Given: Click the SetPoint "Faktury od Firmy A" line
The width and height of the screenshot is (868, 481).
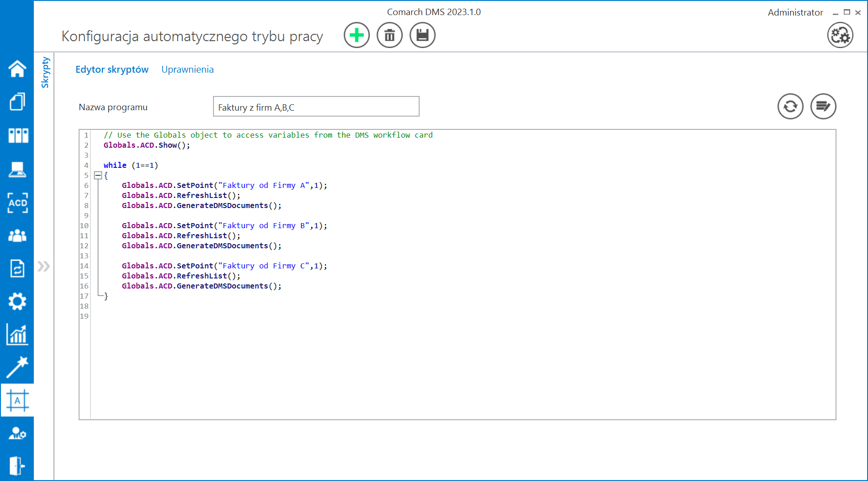Looking at the screenshot, I should point(224,185).
